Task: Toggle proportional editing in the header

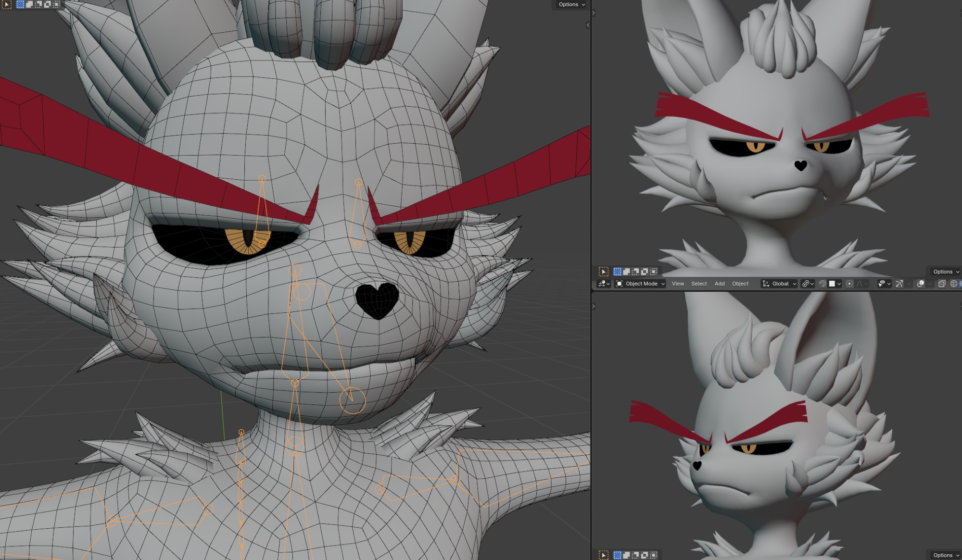Action: click(849, 284)
